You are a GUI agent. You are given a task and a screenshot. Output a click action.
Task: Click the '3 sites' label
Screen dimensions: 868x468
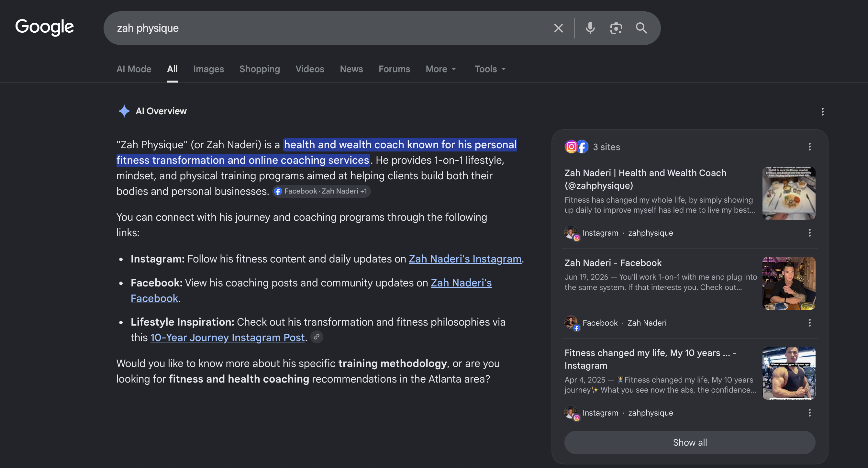click(606, 147)
